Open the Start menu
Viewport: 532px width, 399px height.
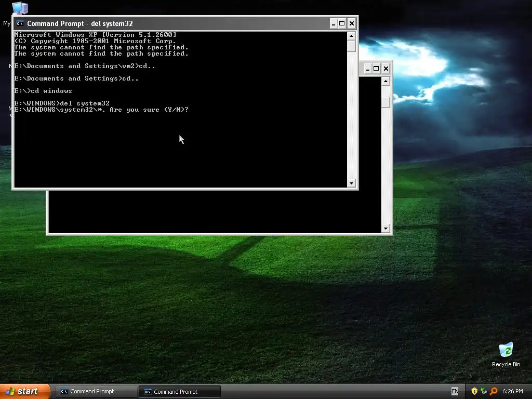pos(24,391)
